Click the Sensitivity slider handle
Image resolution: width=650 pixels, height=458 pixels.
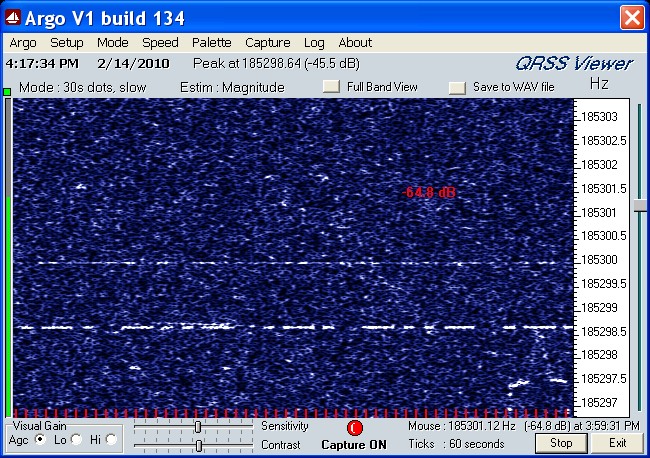click(198, 426)
